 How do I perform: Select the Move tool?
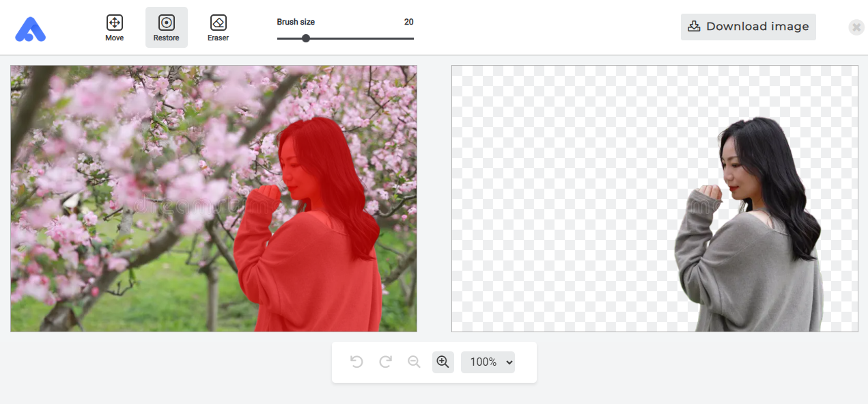[x=114, y=27]
